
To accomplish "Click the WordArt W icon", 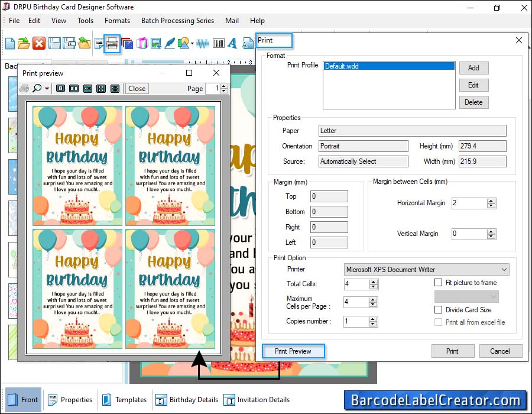I will pyautogui.click(x=203, y=43).
